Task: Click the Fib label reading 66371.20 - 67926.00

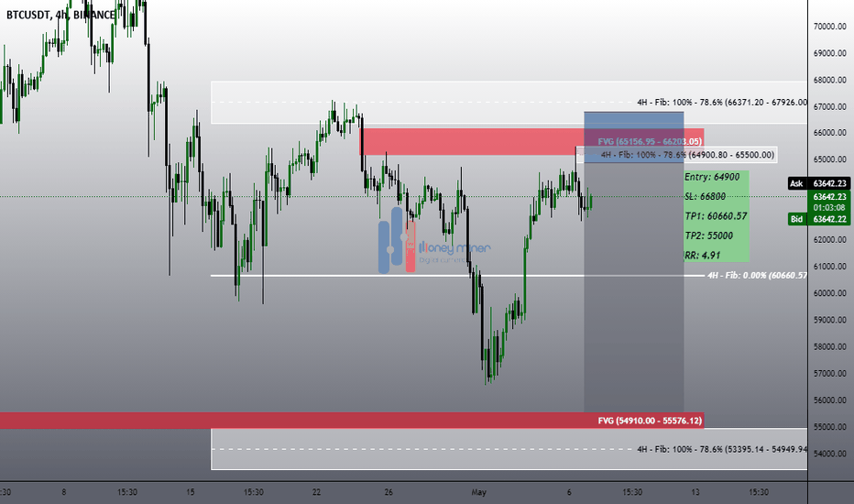Action: (x=722, y=103)
